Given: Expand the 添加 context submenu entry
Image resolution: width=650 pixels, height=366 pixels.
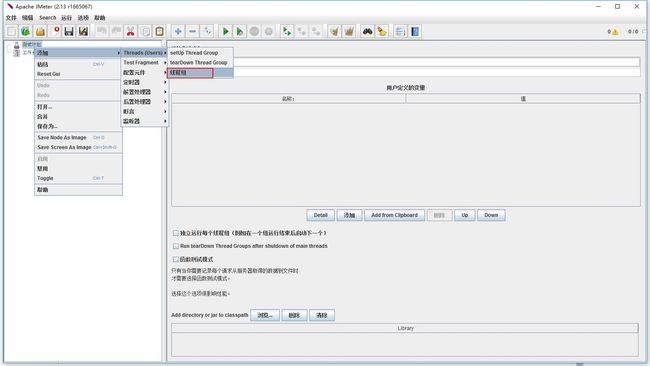Looking at the screenshot, I should coord(78,53).
